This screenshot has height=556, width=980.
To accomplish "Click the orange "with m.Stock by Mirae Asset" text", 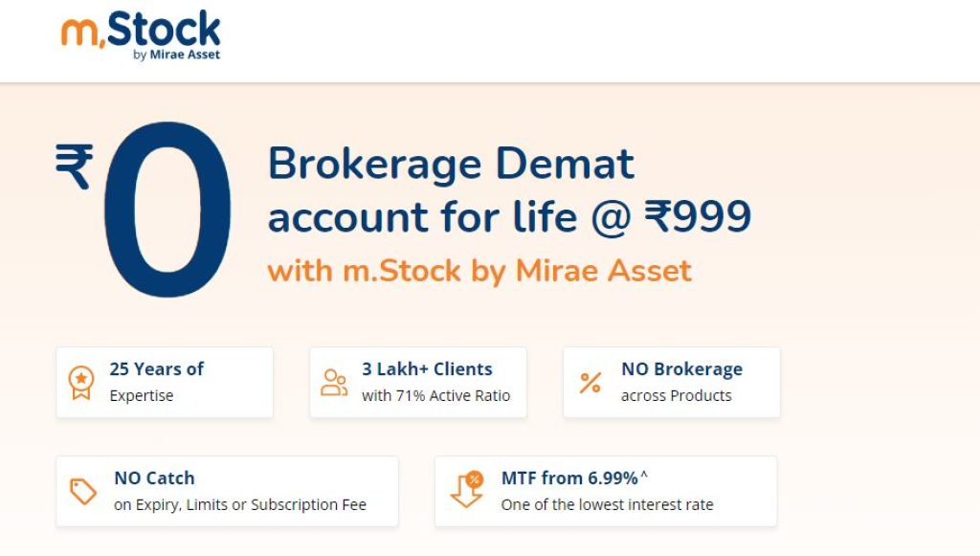I will tap(479, 271).
